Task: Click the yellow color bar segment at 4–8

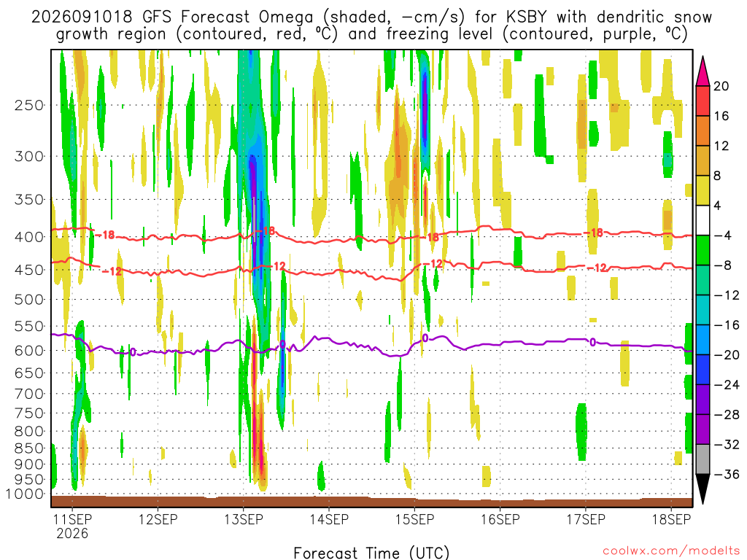Action: [x=703, y=190]
